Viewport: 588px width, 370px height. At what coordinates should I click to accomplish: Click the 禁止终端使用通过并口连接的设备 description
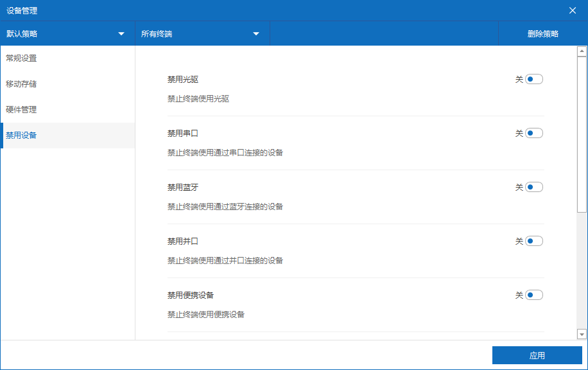coord(225,260)
